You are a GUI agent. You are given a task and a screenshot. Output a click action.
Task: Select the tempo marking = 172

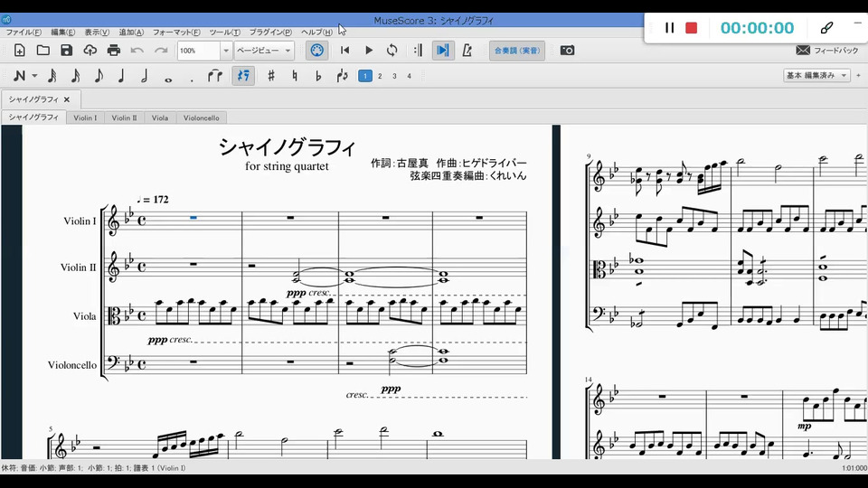(153, 200)
